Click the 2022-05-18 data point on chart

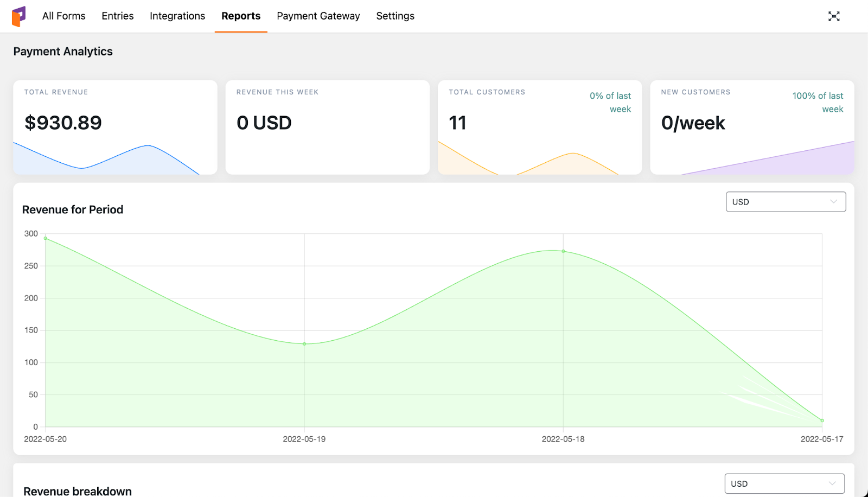click(x=563, y=251)
